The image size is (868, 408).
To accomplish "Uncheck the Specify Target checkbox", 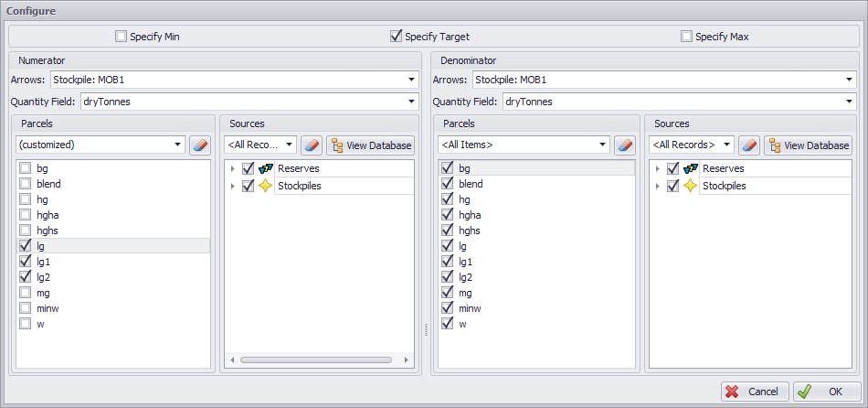I will click(x=396, y=37).
